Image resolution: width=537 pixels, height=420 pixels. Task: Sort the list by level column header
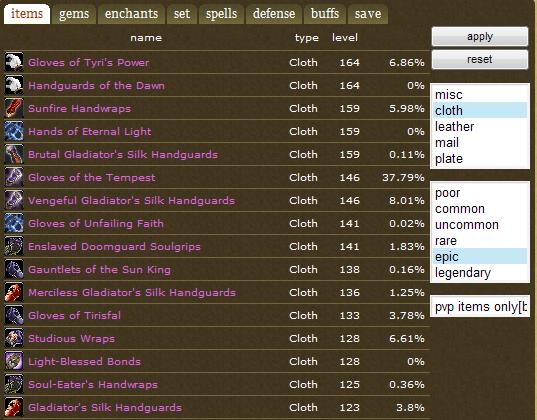tap(345, 37)
